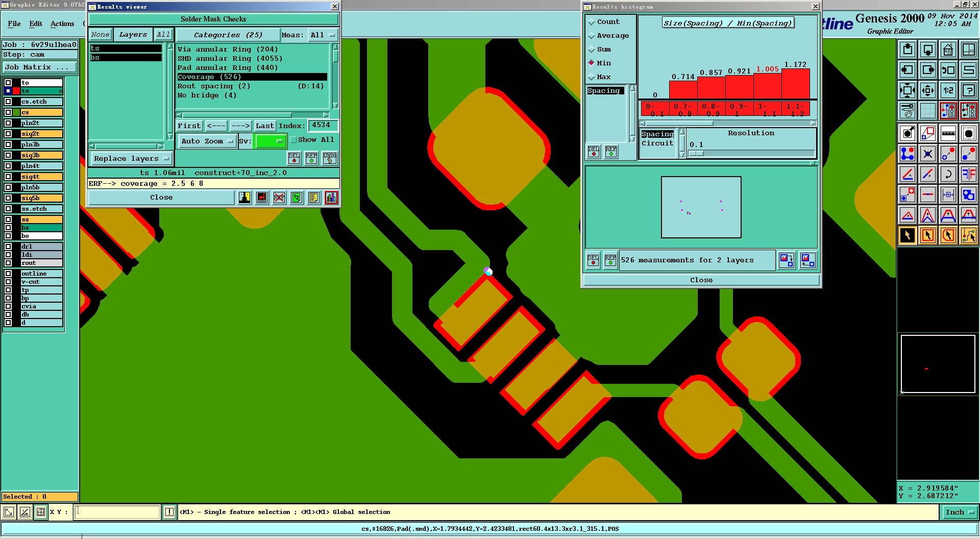Select the Layers tab in Results viewer
The width and height of the screenshot is (980, 539).
[x=133, y=35]
